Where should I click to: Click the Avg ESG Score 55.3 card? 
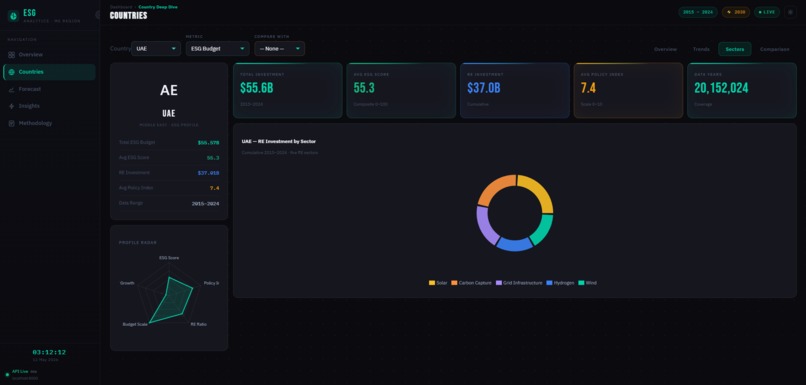pos(401,90)
